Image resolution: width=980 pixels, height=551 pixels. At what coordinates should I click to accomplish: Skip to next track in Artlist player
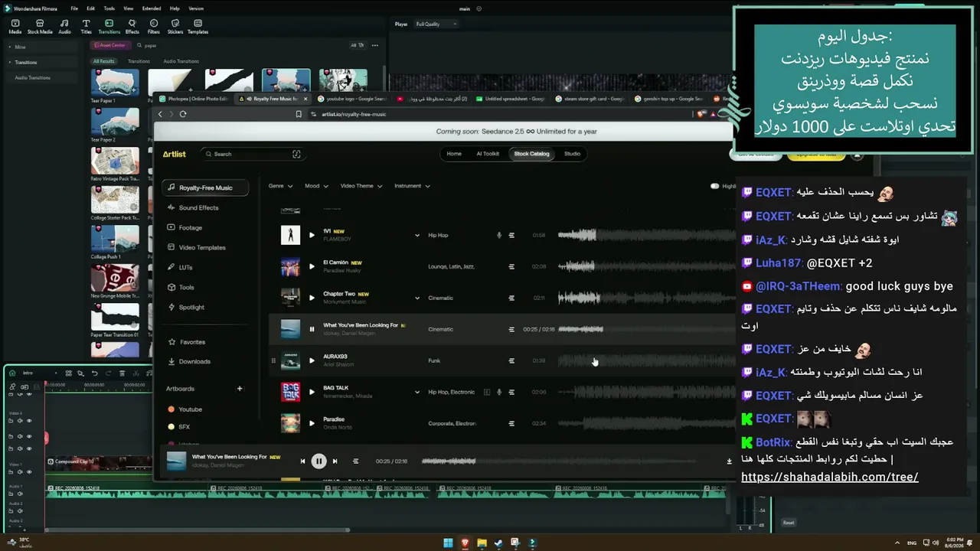click(335, 461)
